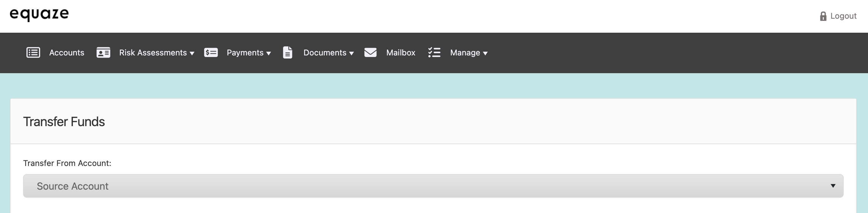Click the equaze logo
Viewport: 868px width, 213px height.
coord(39,14)
